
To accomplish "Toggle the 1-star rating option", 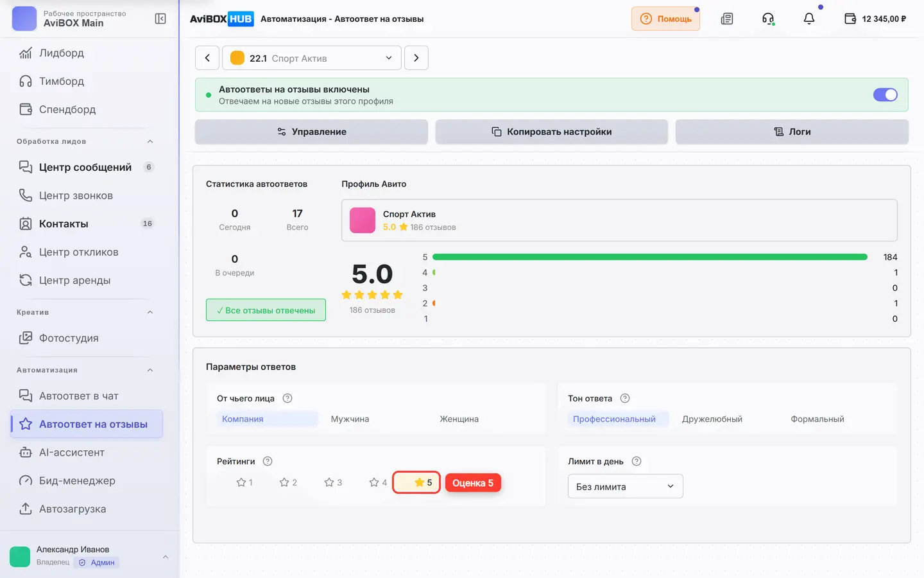I will coord(244,482).
